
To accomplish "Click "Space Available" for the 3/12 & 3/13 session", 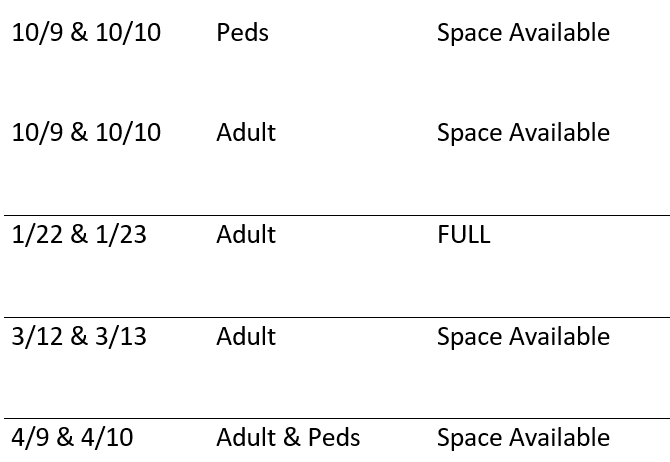I will point(523,336).
